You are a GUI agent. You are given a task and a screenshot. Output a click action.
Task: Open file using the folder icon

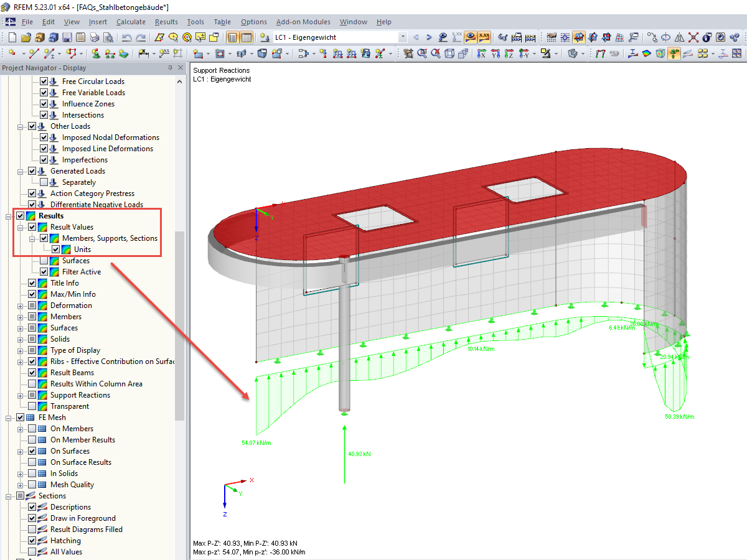click(27, 37)
